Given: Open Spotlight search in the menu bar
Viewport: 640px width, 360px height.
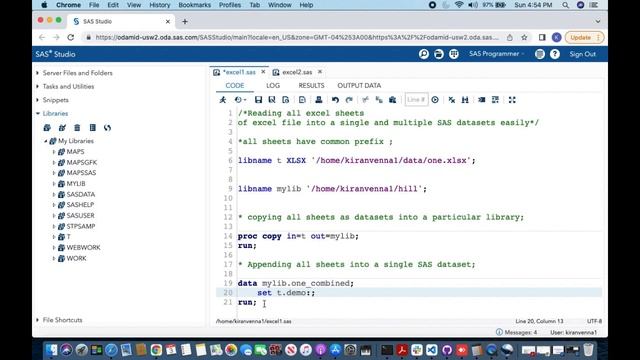Looking at the screenshot, I should point(565,5).
